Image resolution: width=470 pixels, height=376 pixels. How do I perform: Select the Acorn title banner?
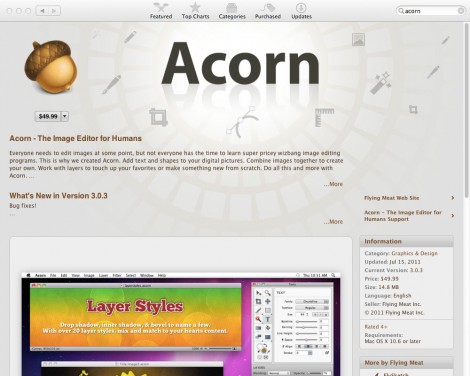(x=240, y=63)
